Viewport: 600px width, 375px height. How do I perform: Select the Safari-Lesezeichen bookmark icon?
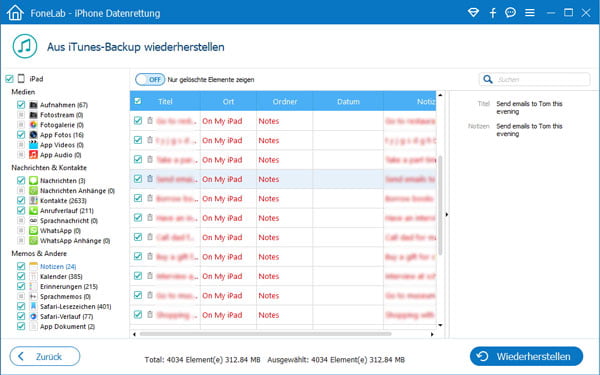33,307
